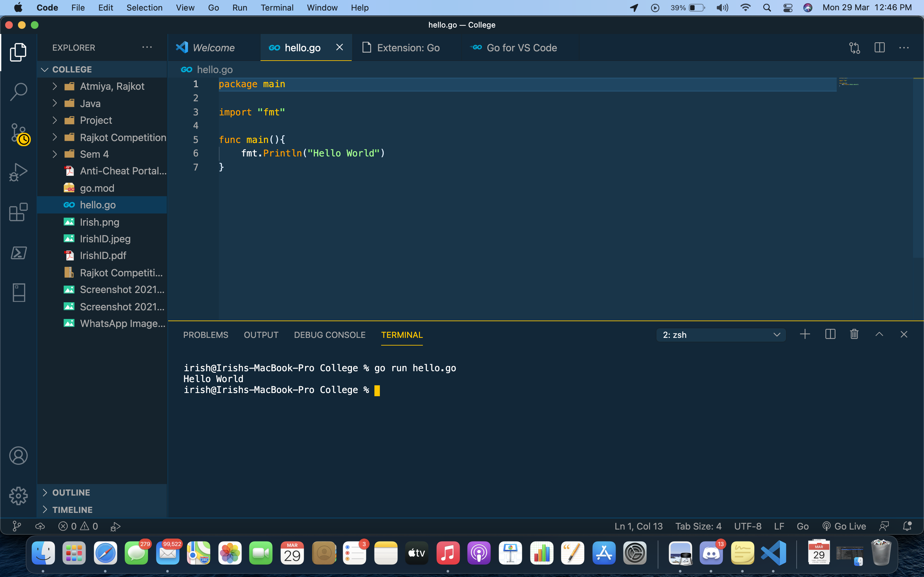Open the terminal selector dropdown '2: zsh'
The height and width of the screenshot is (577, 924).
pyautogui.click(x=721, y=335)
